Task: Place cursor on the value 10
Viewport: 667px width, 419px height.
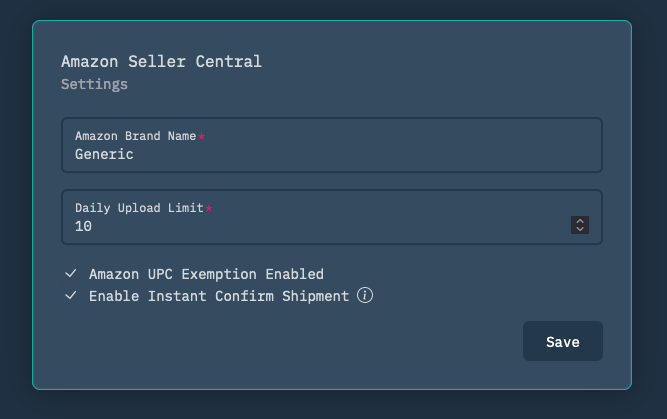Action: coord(83,226)
